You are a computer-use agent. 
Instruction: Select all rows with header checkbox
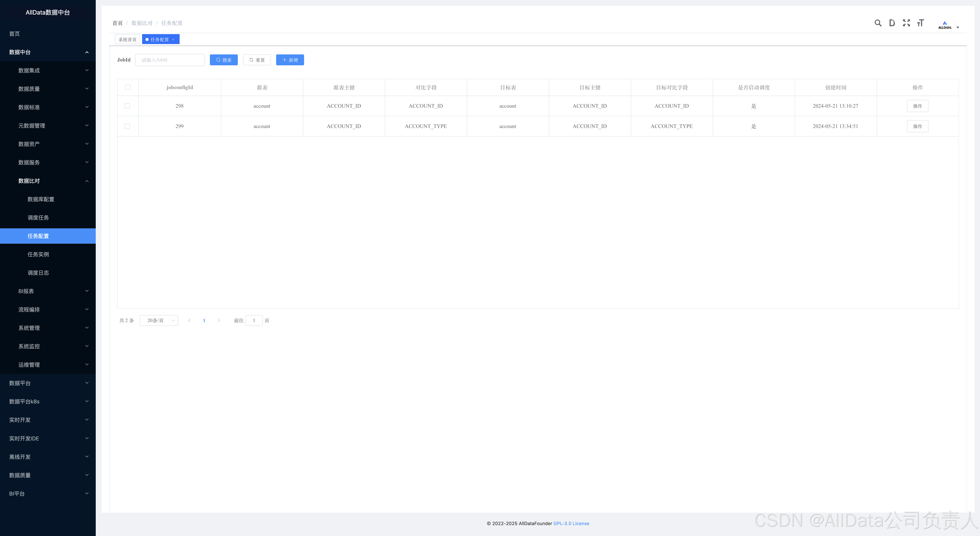[128, 88]
